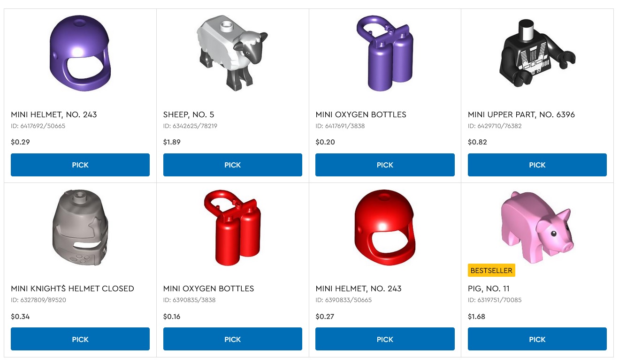Click the black mini upper part image
The width and height of the screenshot is (619, 364).
pos(537,53)
